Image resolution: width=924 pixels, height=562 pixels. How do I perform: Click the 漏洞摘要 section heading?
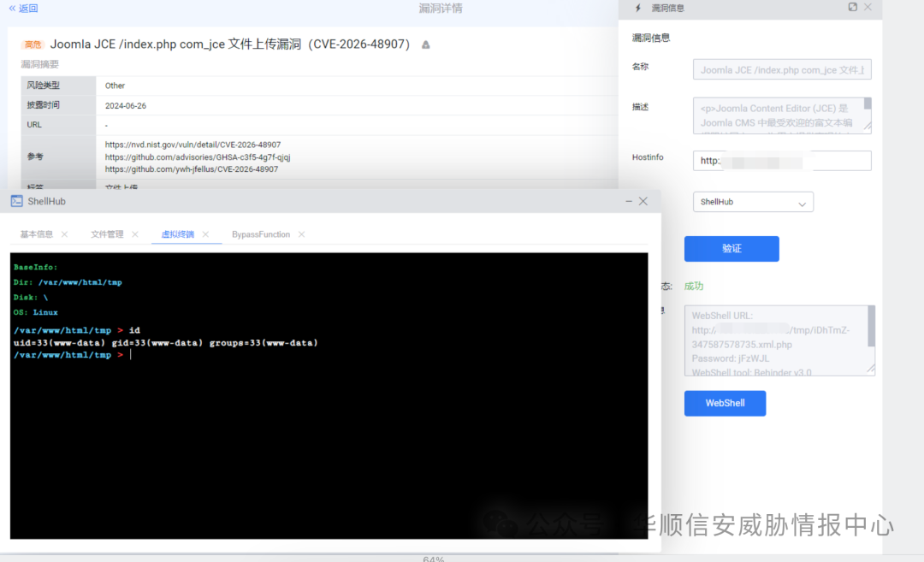click(39, 64)
